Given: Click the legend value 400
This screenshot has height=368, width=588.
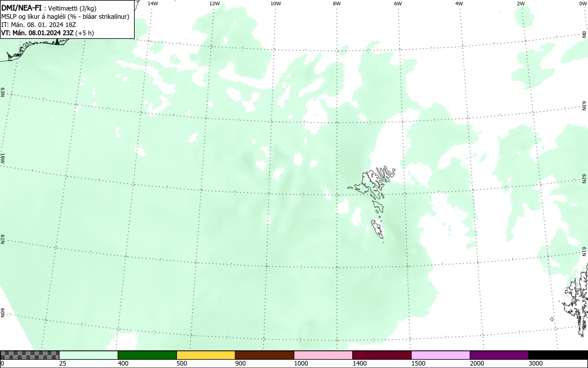Looking at the screenshot, I should (x=123, y=363).
